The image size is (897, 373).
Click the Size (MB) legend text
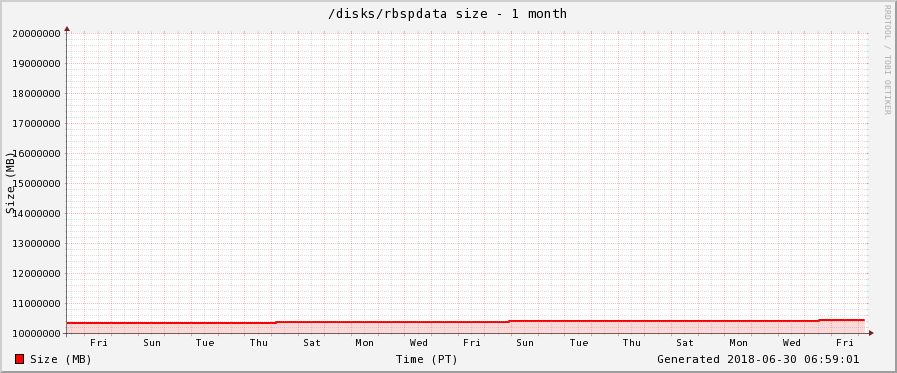[61, 360]
